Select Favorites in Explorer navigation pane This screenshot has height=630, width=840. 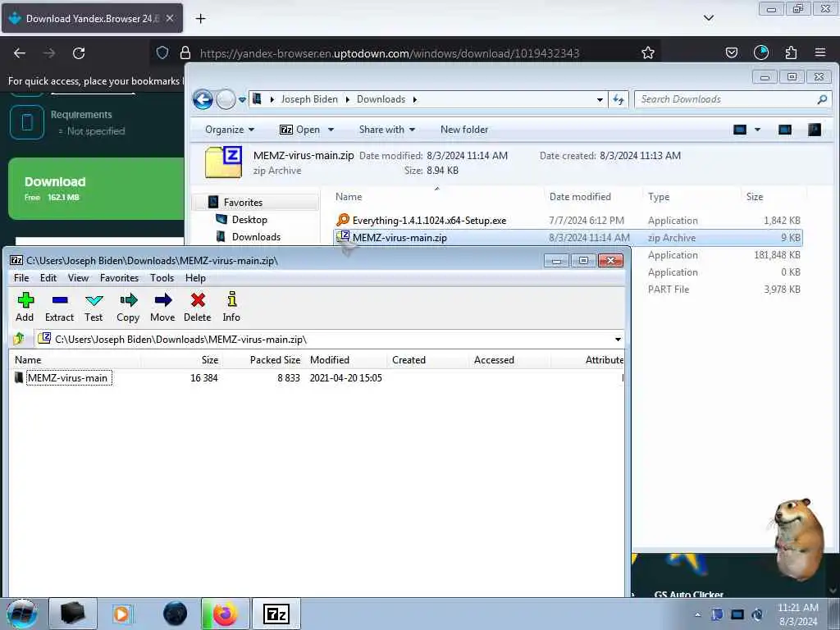(x=243, y=203)
